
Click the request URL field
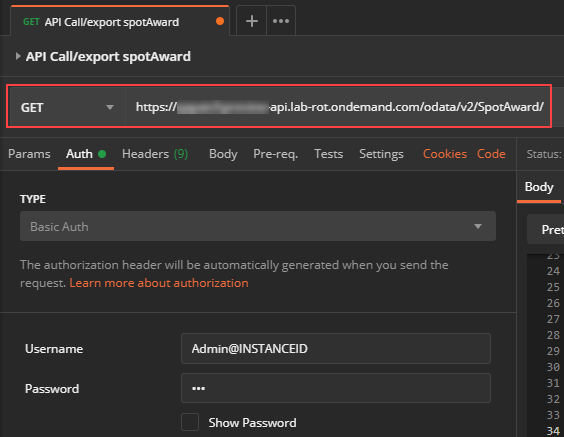[339, 107]
